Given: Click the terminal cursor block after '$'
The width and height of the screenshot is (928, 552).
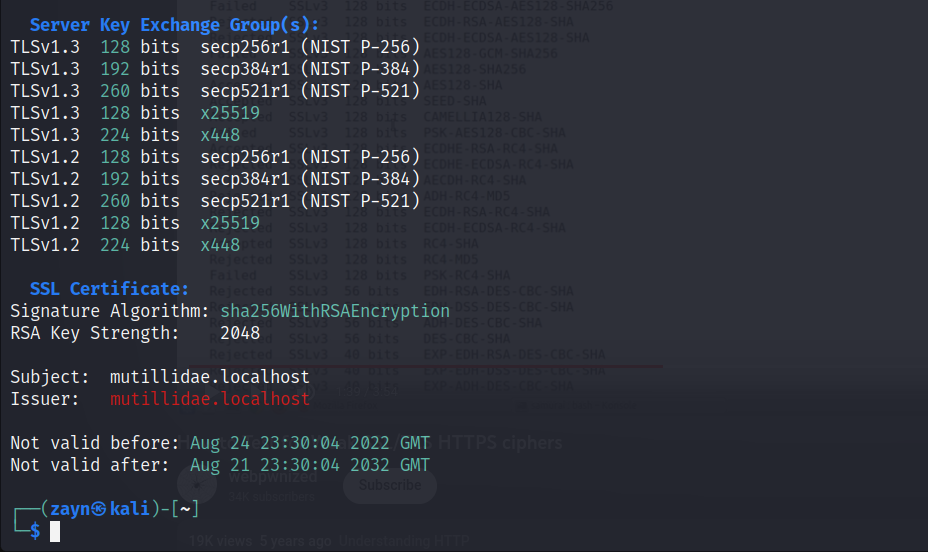Looking at the screenshot, I should point(55,531).
